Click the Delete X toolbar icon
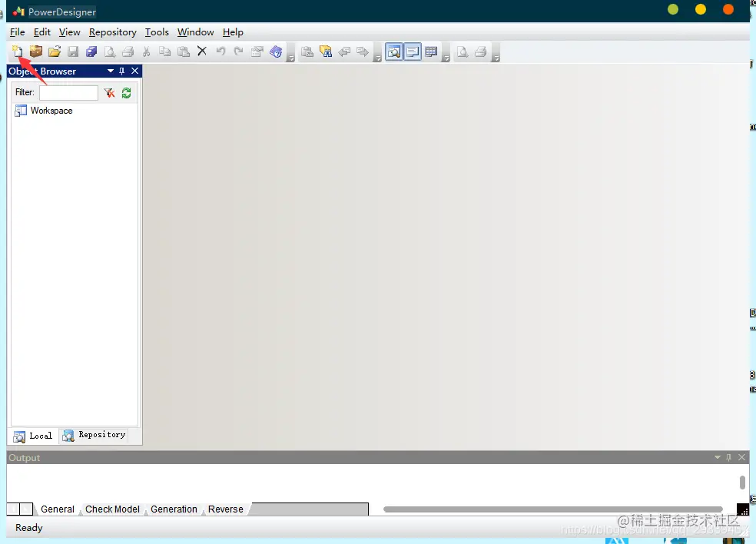Screen dimensions: 756x544 (x=202, y=51)
